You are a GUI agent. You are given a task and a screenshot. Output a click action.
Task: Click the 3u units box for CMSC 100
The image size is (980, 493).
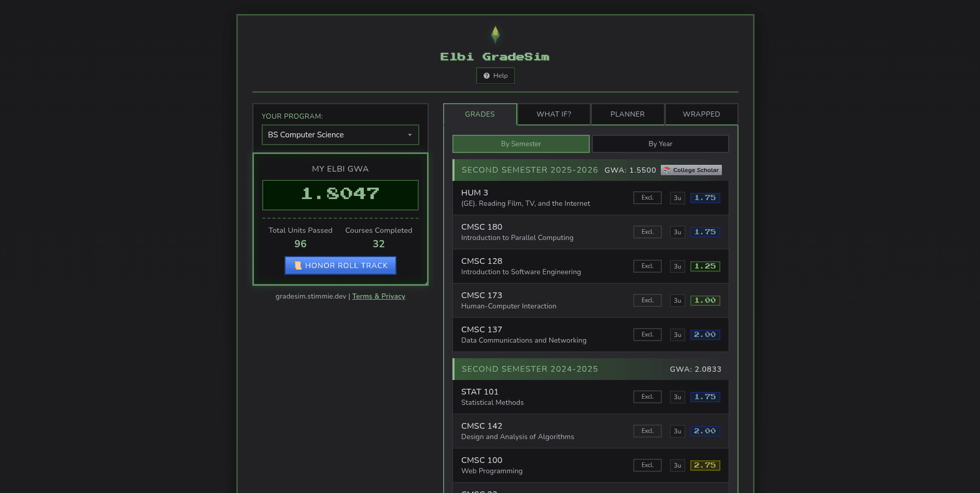[677, 466]
